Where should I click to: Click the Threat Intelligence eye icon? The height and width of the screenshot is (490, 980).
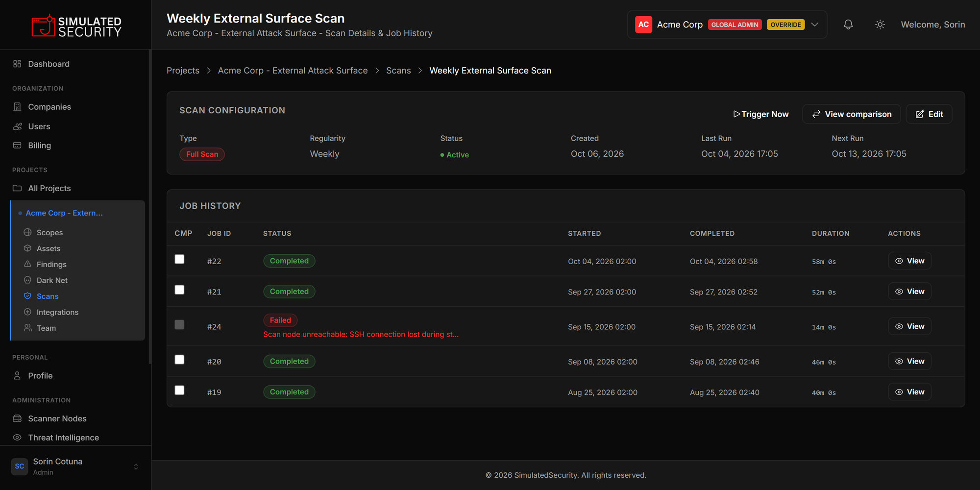17,438
